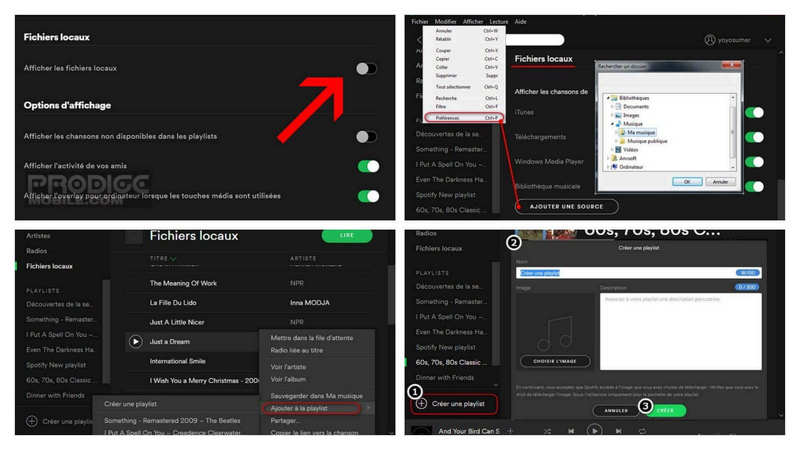
Task: Open the Modifier menu
Action: pyautogui.click(x=445, y=21)
